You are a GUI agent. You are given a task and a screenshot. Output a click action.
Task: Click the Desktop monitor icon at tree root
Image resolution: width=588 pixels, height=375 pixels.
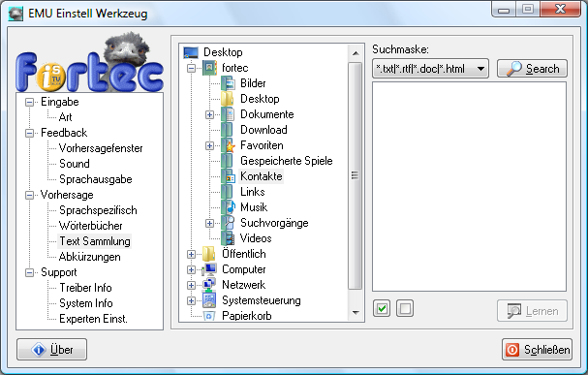point(191,52)
